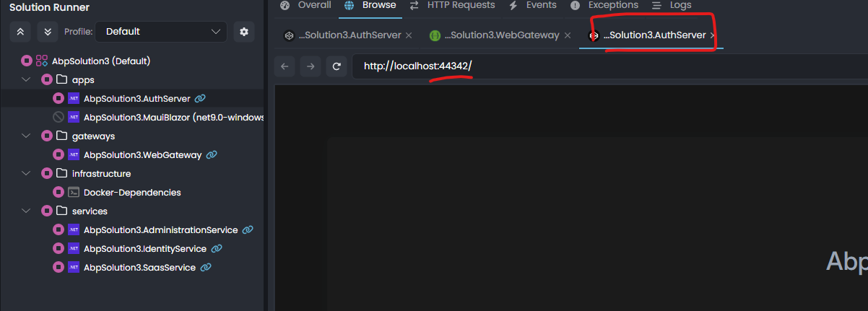Click the browser forward arrow button
This screenshot has width=868, height=311.
point(311,66)
